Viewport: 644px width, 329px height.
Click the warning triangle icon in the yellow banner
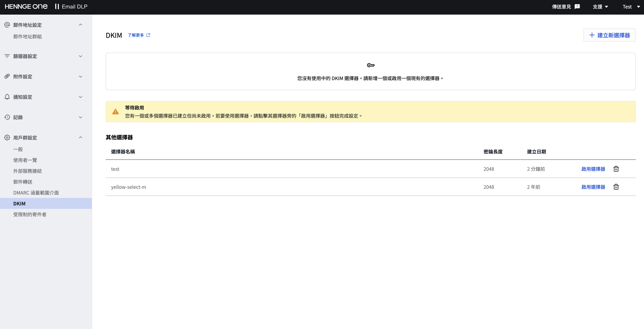coord(116,111)
